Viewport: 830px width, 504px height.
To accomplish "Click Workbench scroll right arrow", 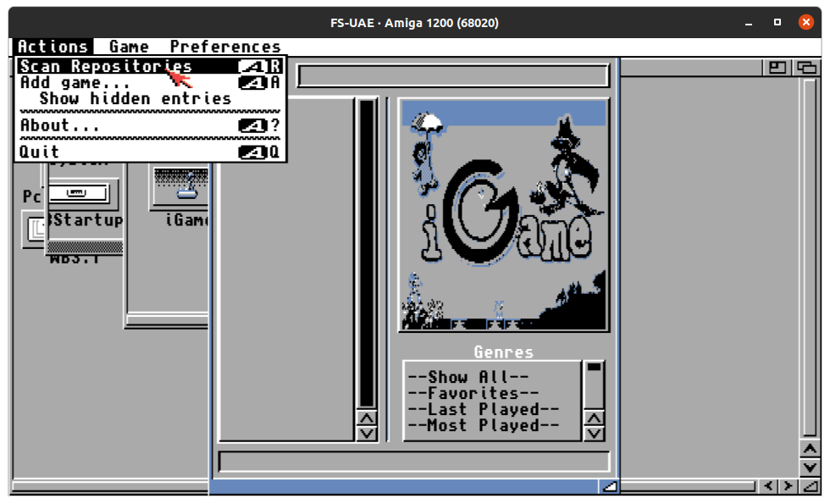I will click(788, 485).
